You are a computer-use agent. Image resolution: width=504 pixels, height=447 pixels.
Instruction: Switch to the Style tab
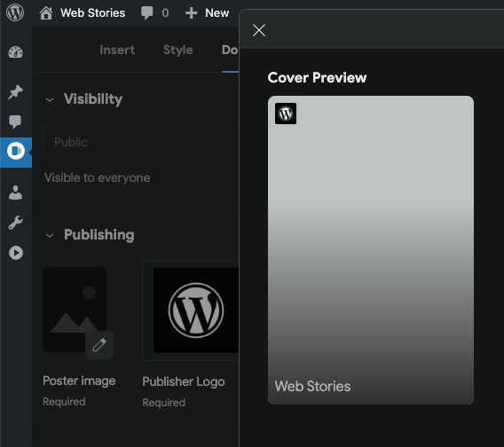pos(177,51)
